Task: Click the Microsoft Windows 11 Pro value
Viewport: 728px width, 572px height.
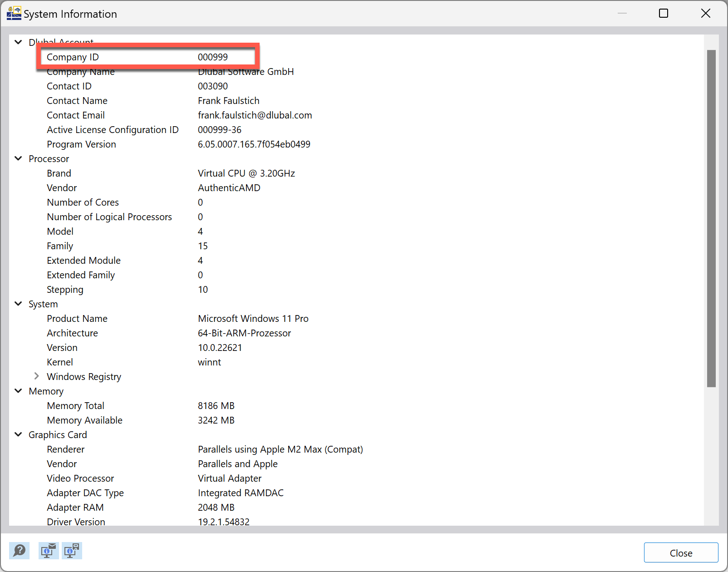Action: pyautogui.click(x=253, y=319)
